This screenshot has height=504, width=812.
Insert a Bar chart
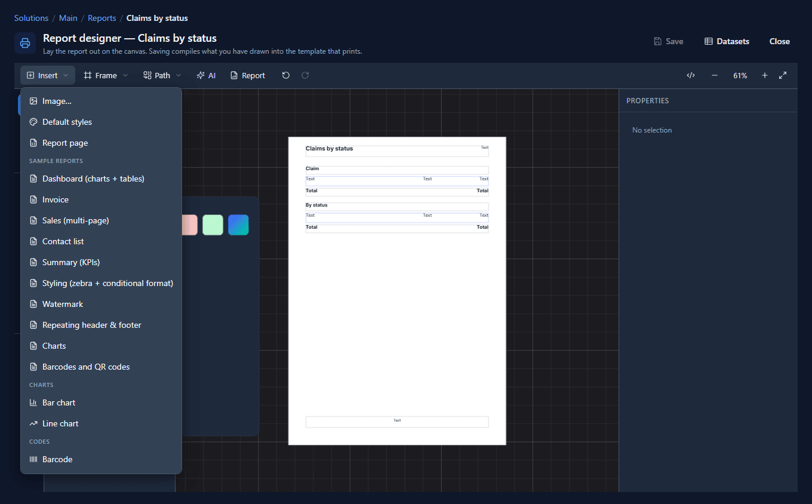click(101, 403)
